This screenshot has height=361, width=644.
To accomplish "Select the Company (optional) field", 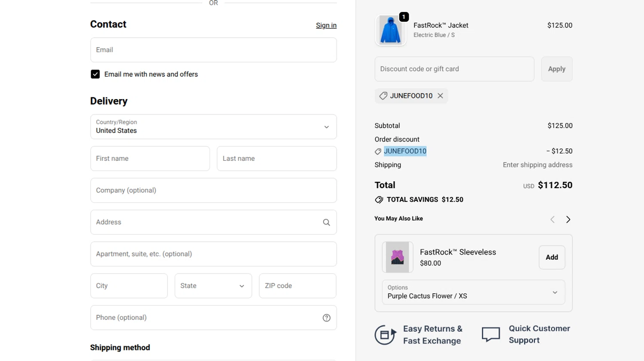I will click(x=213, y=190).
